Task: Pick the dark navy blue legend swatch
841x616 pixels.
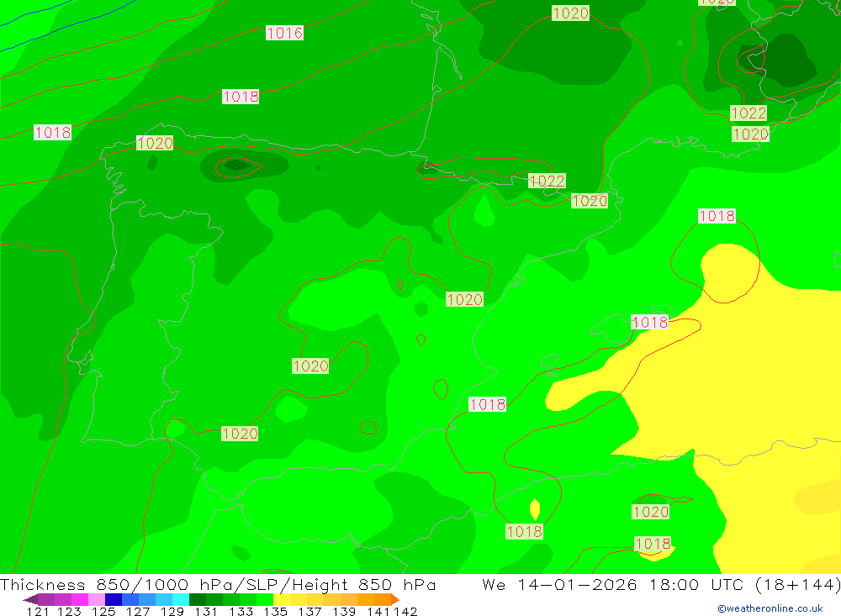Action: point(114,599)
